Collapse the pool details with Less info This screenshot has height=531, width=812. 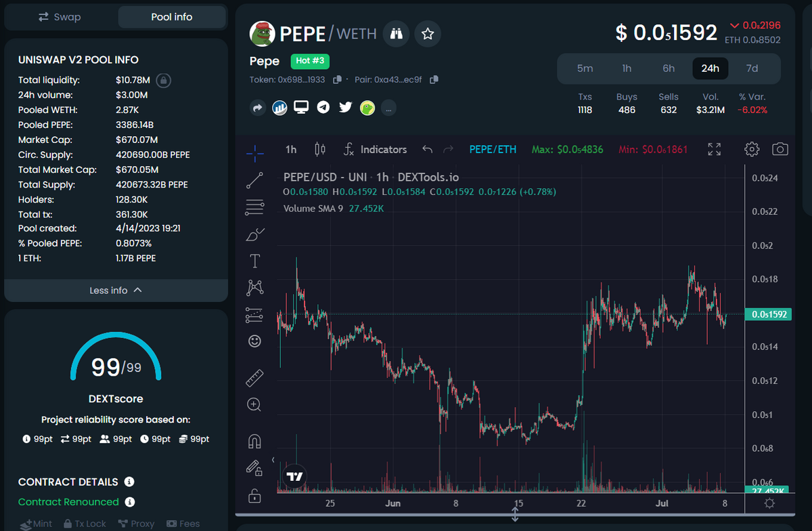pos(116,290)
